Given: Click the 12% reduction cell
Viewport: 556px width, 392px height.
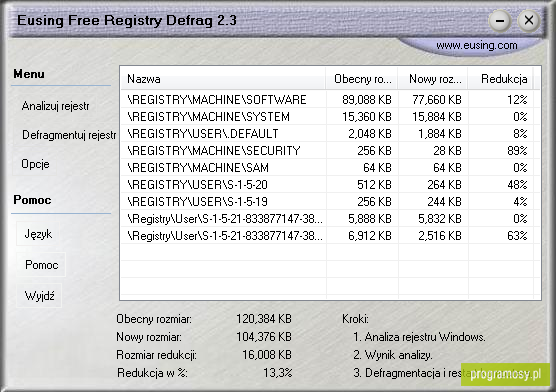Looking at the screenshot, I should pyautogui.click(x=517, y=100).
